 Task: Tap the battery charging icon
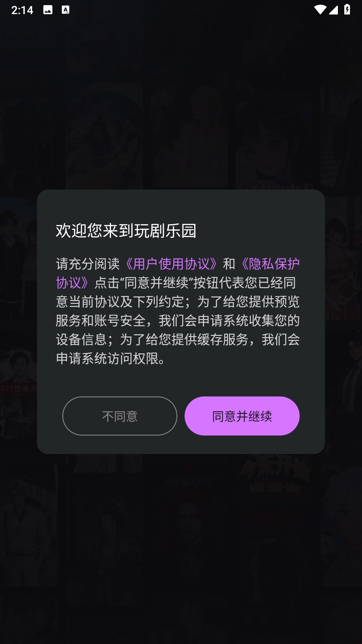coord(347,10)
